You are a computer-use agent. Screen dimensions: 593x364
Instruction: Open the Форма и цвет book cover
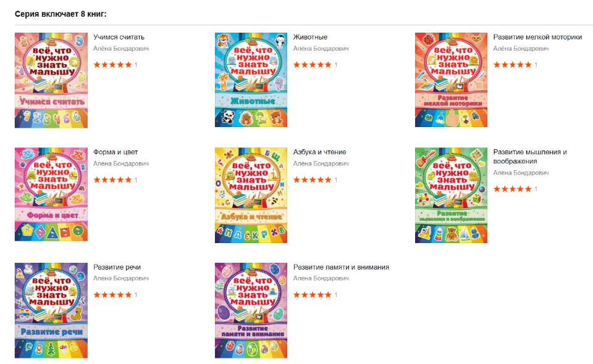pos(51,194)
